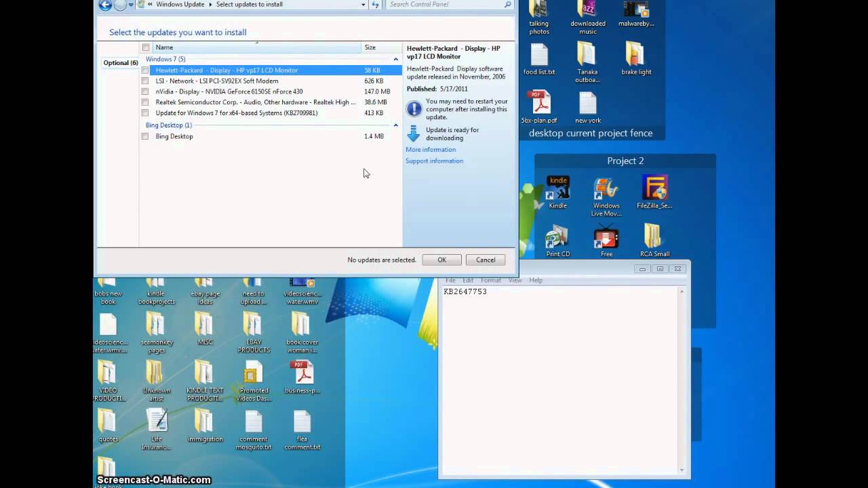Select the 'Tanaka outboa...' desktop folder

coord(587,62)
